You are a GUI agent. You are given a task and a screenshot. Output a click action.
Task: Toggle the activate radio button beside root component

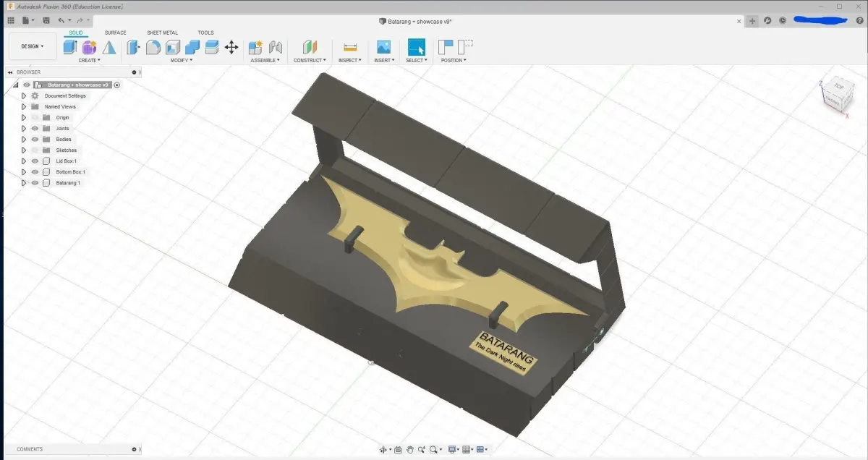(116, 85)
